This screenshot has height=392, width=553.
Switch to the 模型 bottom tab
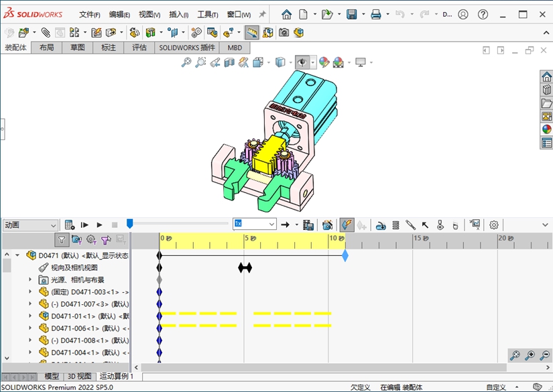tap(51, 377)
